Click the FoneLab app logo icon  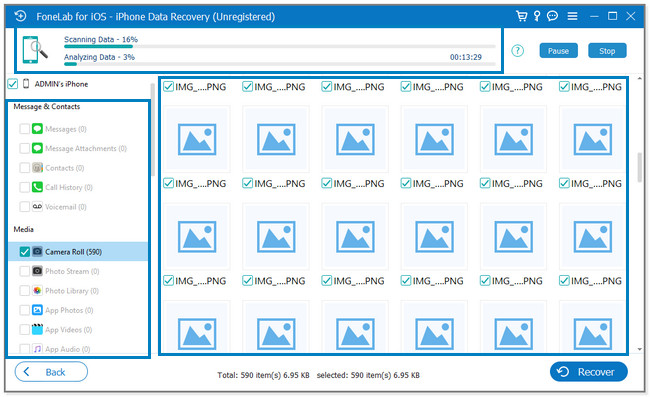tap(20, 16)
